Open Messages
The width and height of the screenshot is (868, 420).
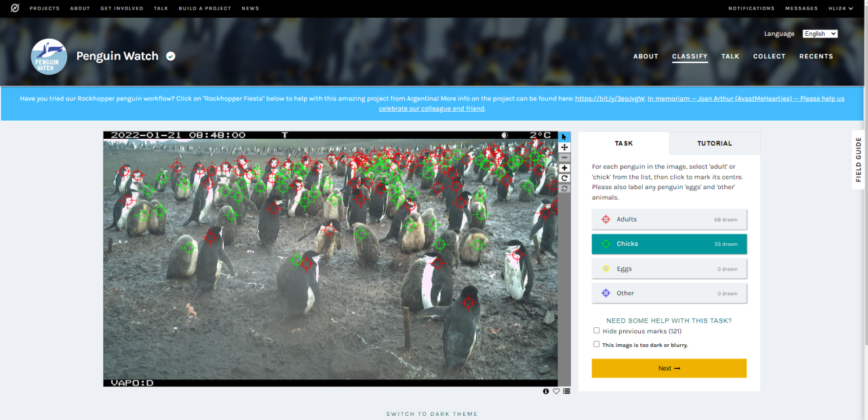802,8
